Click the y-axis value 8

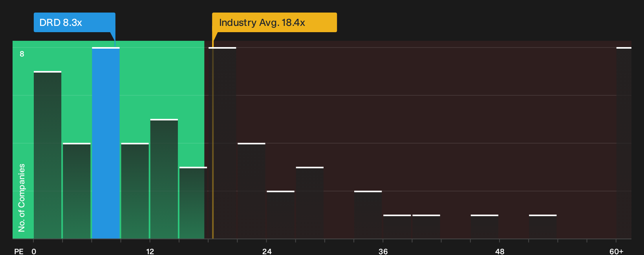22,54
